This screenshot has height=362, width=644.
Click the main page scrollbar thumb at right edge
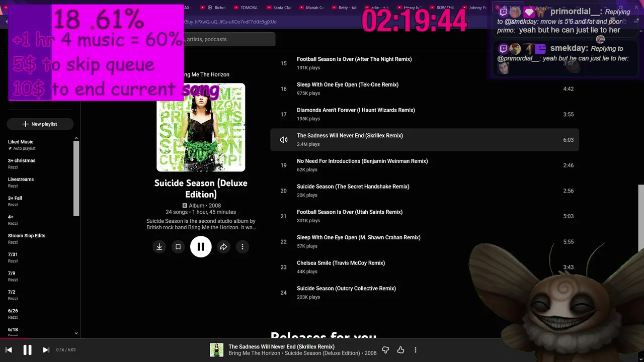pyautogui.click(x=641, y=218)
